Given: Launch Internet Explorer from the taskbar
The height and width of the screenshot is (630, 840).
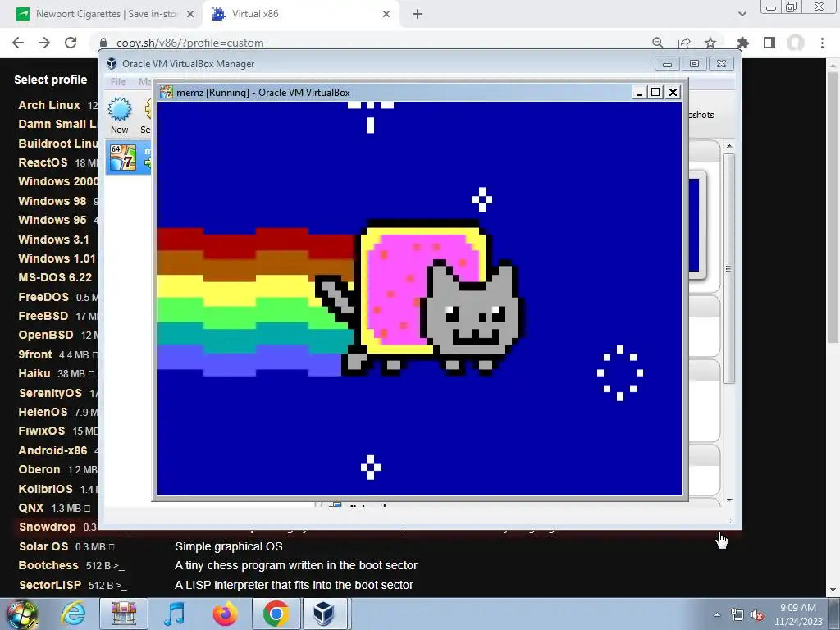Looking at the screenshot, I should (73, 614).
